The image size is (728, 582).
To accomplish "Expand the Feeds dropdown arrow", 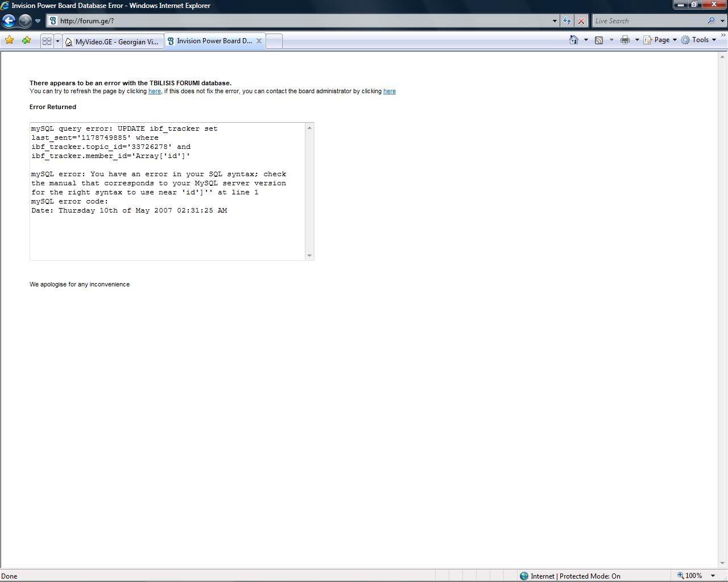I will (x=611, y=40).
